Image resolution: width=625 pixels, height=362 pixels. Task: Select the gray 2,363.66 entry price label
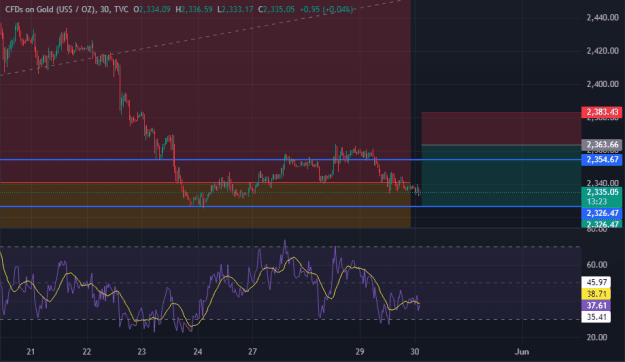tap(601, 145)
